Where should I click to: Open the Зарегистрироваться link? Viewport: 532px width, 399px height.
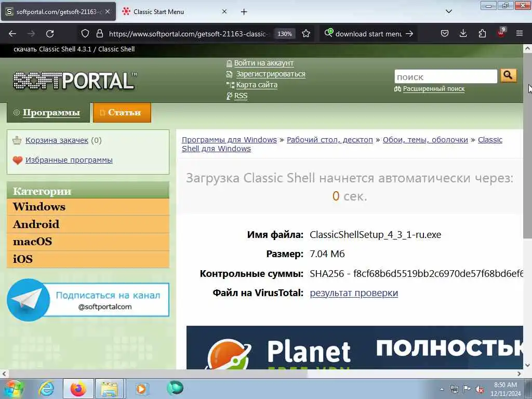(x=271, y=74)
